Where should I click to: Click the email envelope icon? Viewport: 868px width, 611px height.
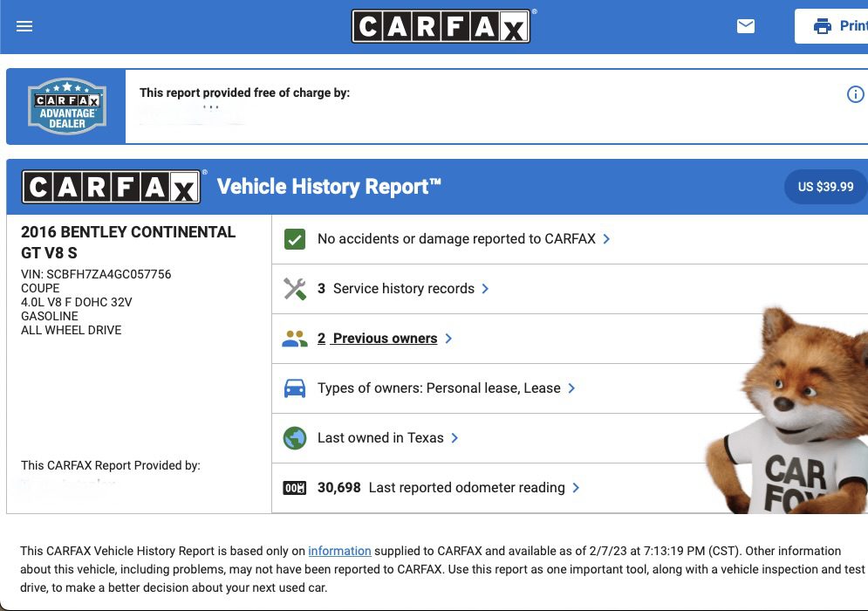coord(746,26)
